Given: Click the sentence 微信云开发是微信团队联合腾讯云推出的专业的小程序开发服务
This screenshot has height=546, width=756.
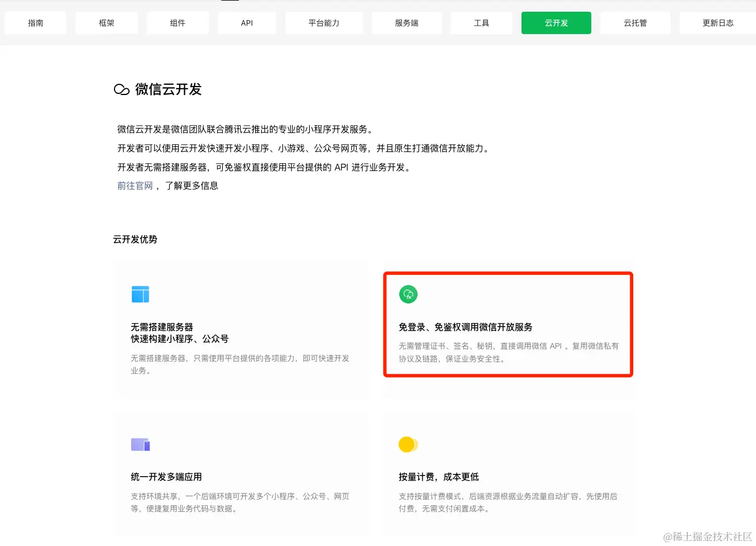Looking at the screenshot, I should click(245, 129).
